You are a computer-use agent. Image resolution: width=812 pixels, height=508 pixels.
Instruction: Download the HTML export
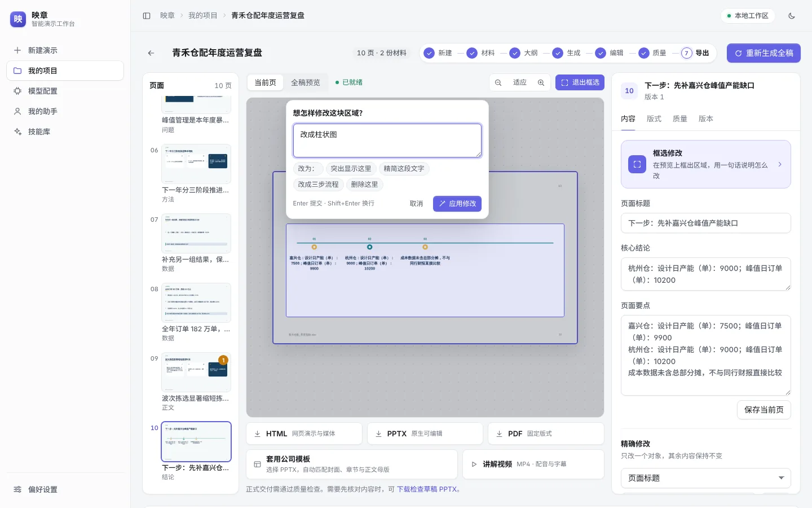pyautogui.click(x=304, y=433)
